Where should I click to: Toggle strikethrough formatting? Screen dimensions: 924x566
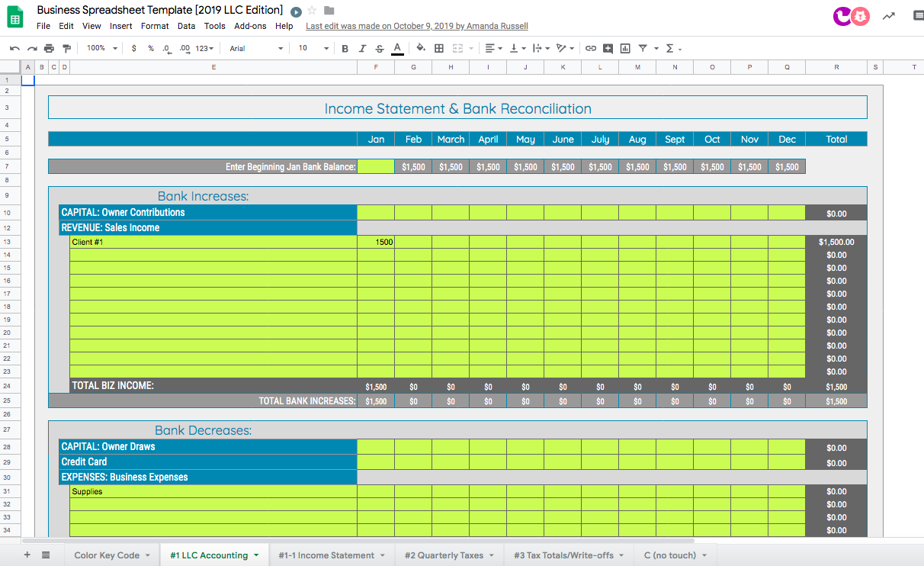point(380,48)
